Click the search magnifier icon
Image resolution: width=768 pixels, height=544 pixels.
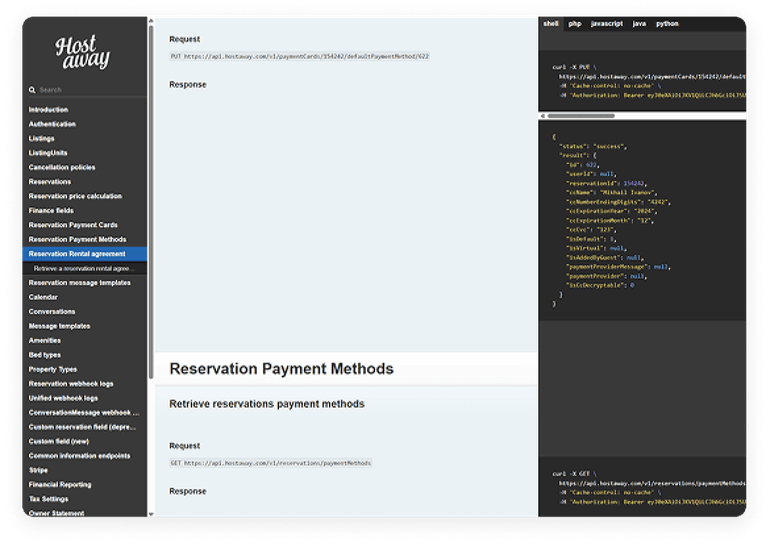point(32,90)
